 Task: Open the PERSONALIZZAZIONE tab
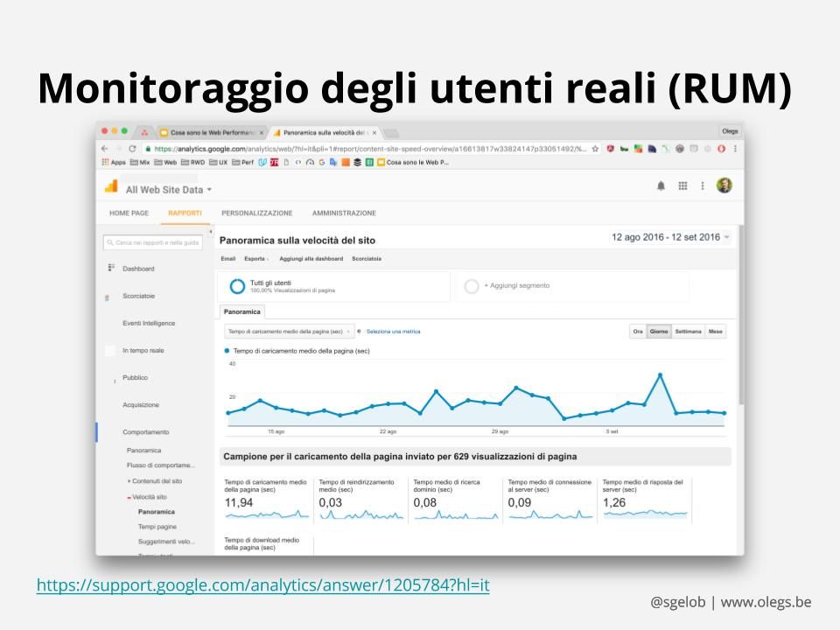[x=257, y=213]
